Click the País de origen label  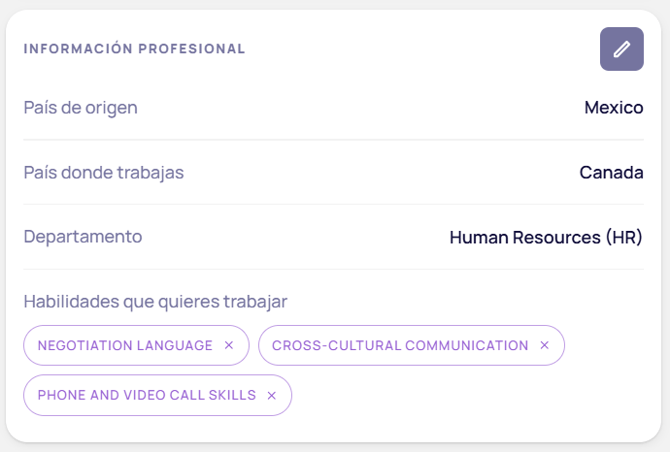(80, 108)
